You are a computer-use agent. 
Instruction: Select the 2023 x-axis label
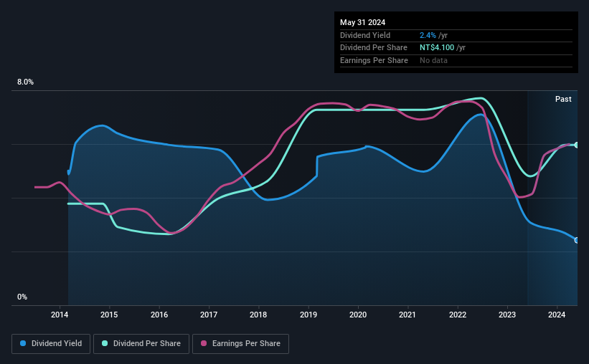pyautogui.click(x=507, y=315)
